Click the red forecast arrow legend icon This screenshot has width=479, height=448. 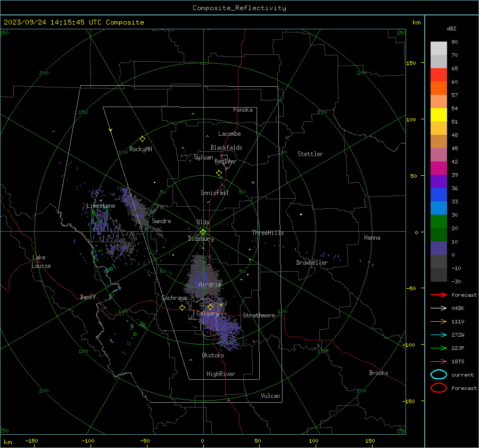point(439,295)
